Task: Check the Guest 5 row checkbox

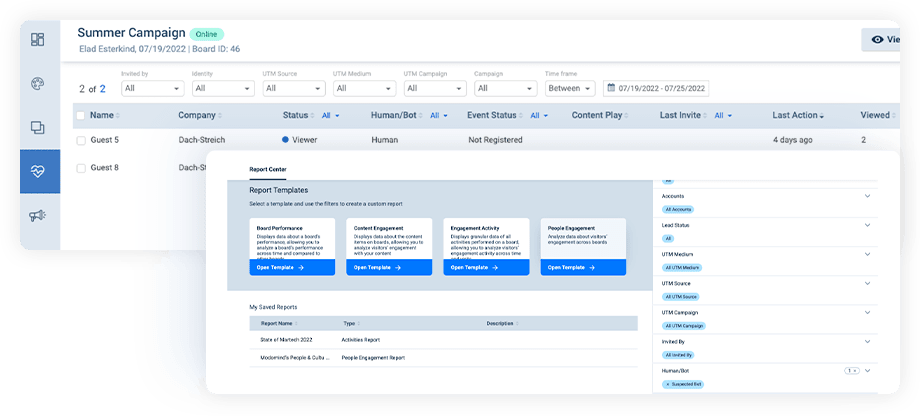Action: (81, 141)
